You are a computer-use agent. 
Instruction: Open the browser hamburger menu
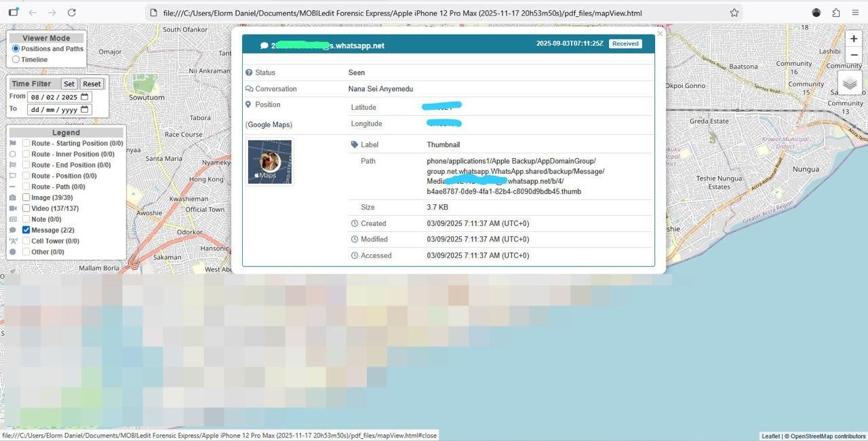pos(855,13)
